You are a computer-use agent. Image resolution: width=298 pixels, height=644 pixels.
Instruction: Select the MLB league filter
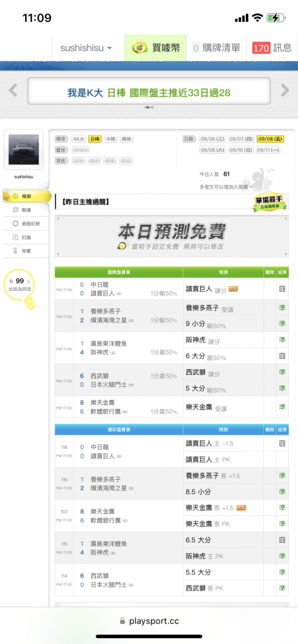click(79, 139)
